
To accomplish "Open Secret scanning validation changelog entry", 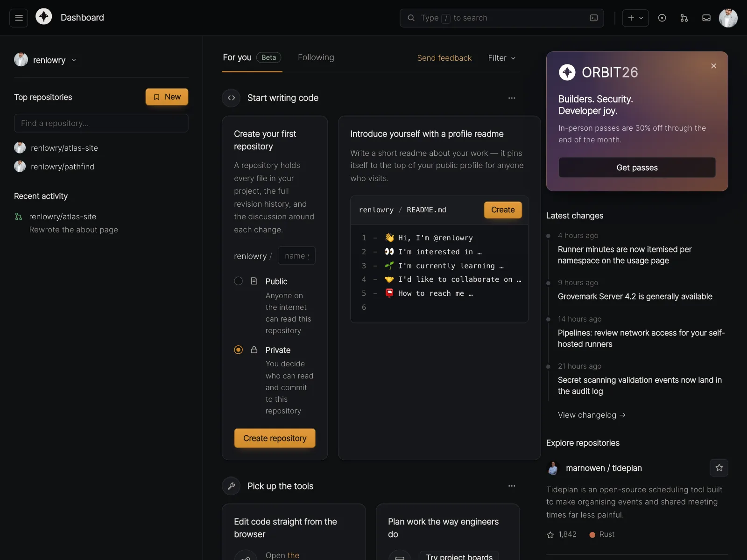I will pos(640,385).
